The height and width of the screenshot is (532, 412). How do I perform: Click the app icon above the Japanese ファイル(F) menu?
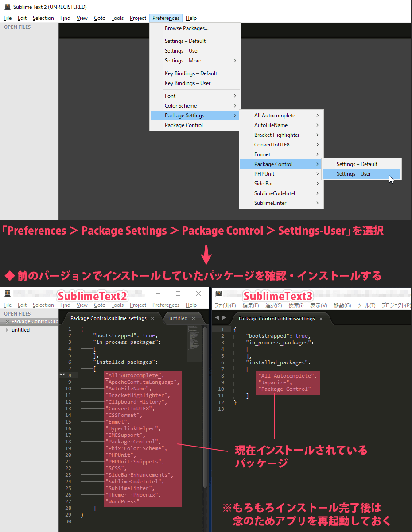coord(218,293)
